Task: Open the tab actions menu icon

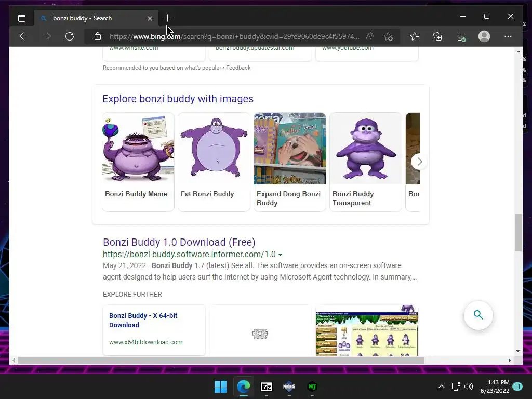Action: pos(22,18)
